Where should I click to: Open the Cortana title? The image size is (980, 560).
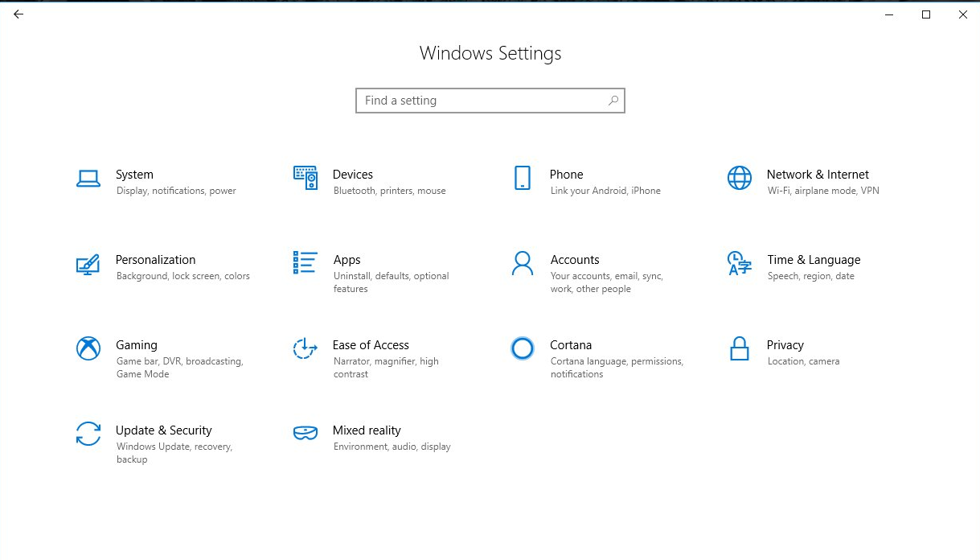tap(571, 345)
